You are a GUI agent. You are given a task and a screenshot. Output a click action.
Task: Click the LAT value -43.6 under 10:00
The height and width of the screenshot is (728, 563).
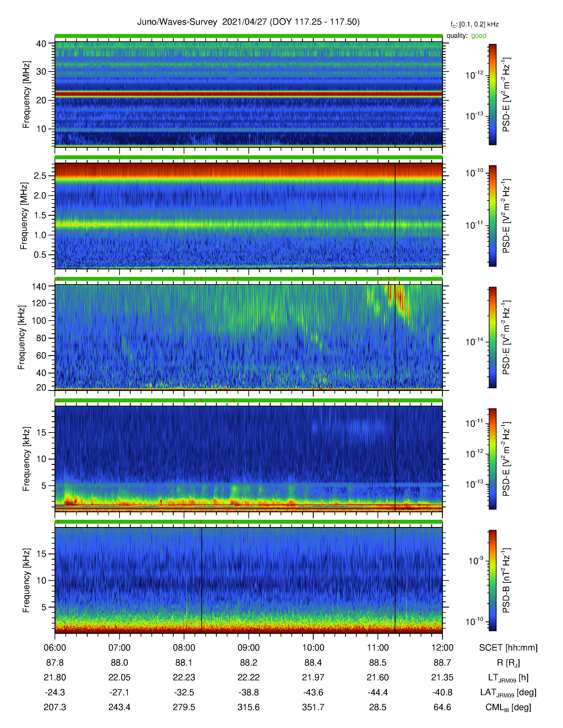point(313,692)
